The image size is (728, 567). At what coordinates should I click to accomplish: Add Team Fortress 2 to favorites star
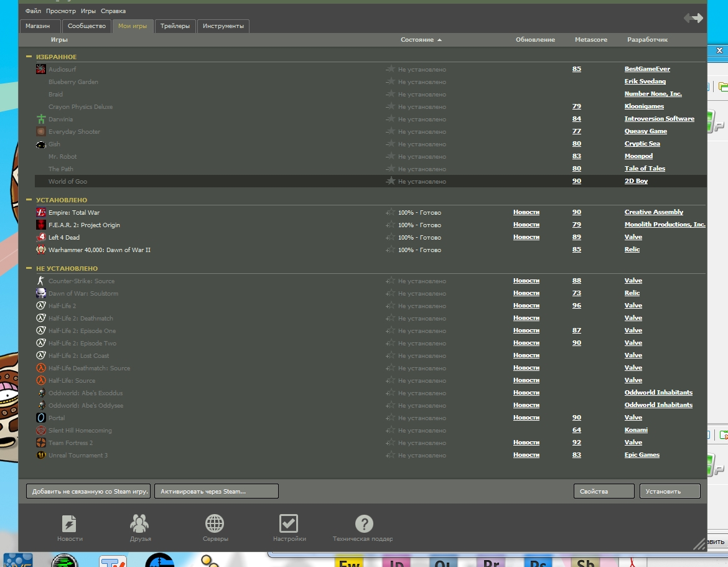[x=391, y=442]
